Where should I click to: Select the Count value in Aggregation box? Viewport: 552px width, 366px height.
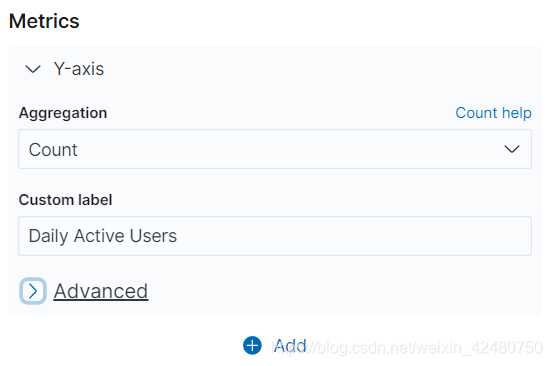coord(53,150)
